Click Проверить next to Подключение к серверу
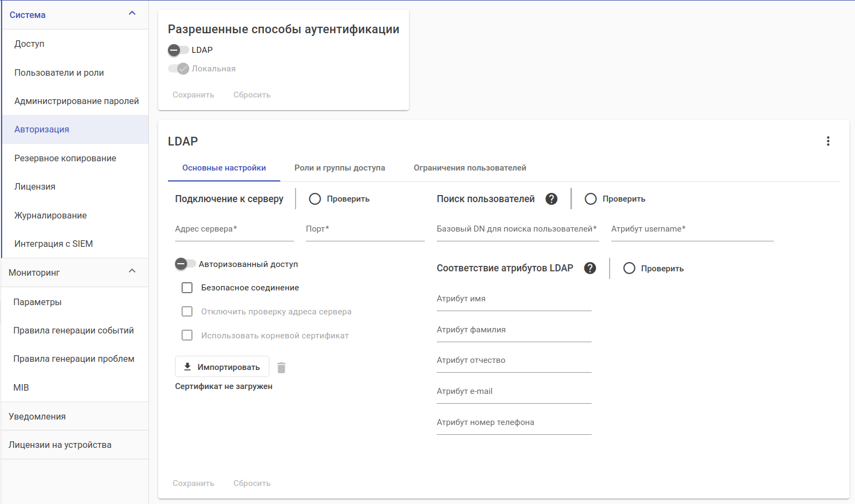This screenshot has height=504, width=855. point(339,199)
